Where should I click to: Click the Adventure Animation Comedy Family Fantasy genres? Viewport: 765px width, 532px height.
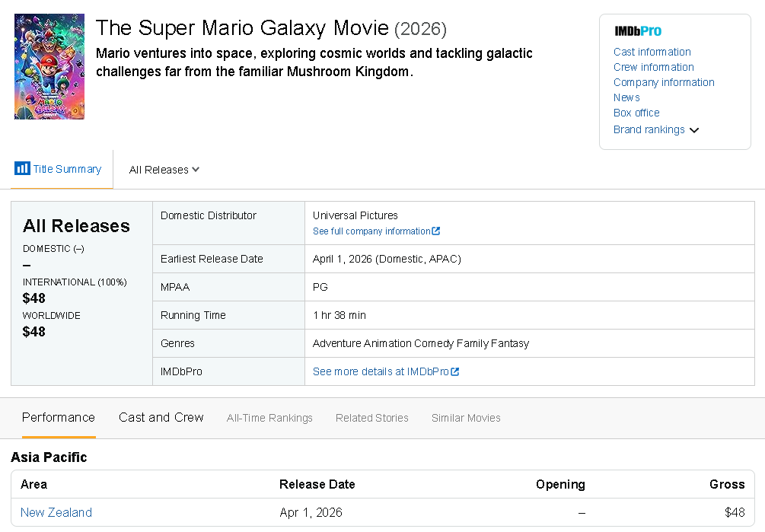(x=420, y=344)
